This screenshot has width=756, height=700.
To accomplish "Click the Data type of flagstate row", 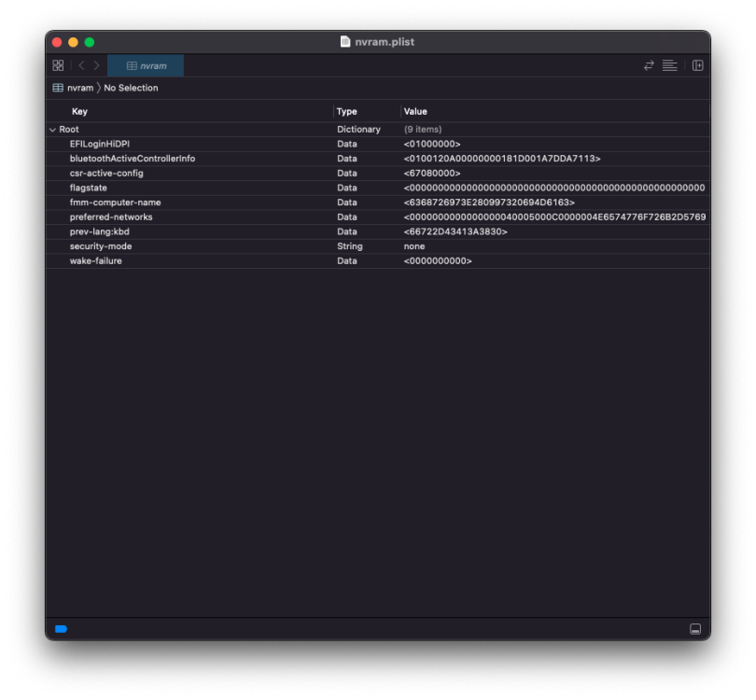I will 346,188.
